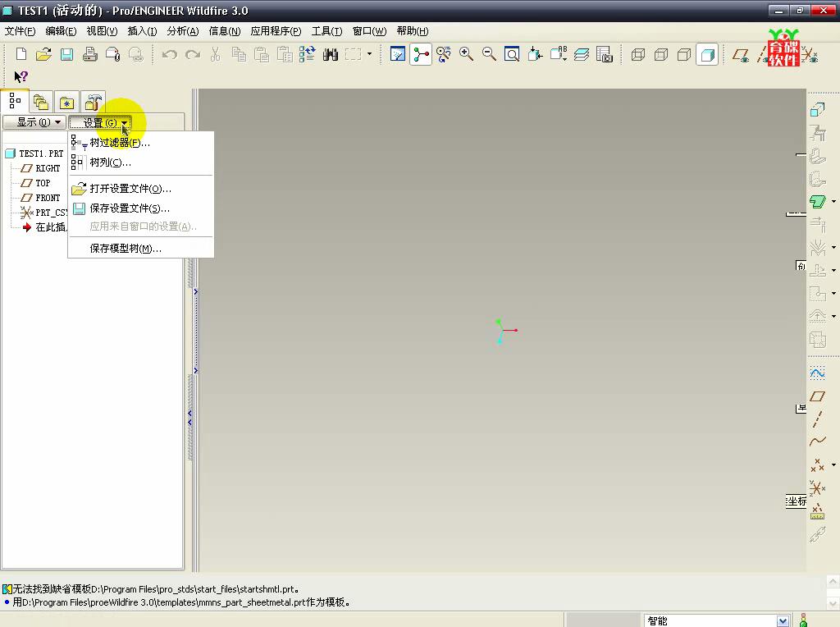Regenerate the model icon
The image size is (840, 627).
tap(307, 54)
